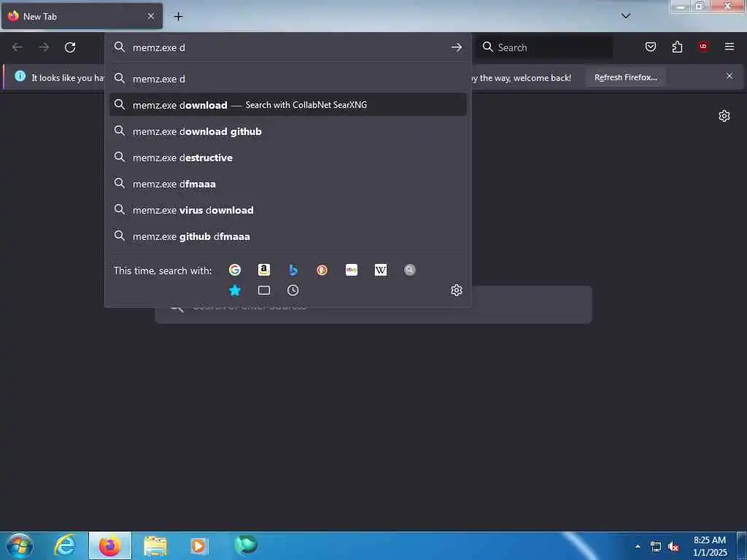Go forward to next page

point(44,47)
